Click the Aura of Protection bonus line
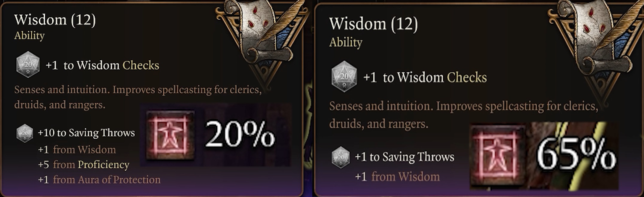Viewport: 644px width, 197px height. 99,180
